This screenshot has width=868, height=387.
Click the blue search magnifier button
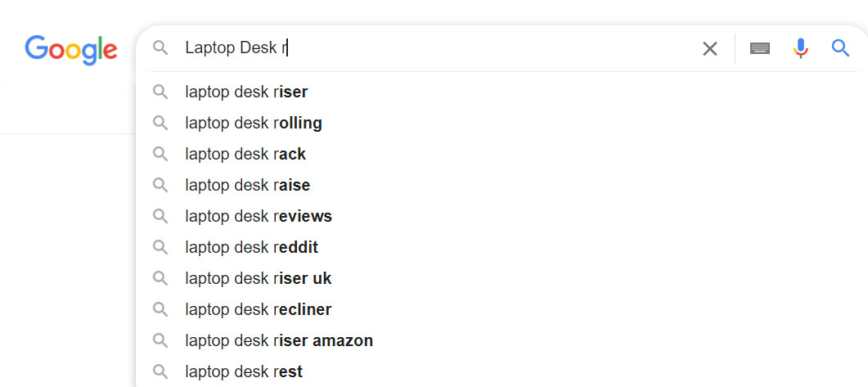(841, 48)
